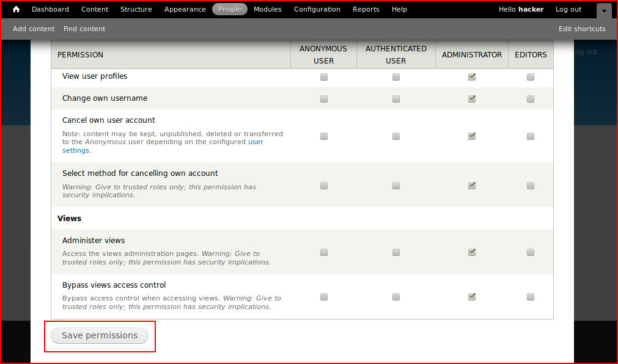Enable Change own username for anonymous user
This screenshot has height=364, width=618.
(323, 99)
